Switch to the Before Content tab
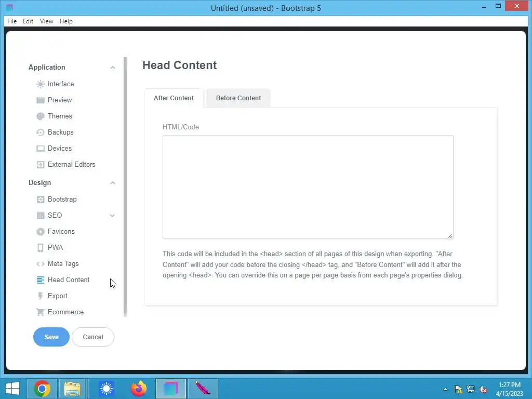This screenshot has height=399, width=532. 238,98
